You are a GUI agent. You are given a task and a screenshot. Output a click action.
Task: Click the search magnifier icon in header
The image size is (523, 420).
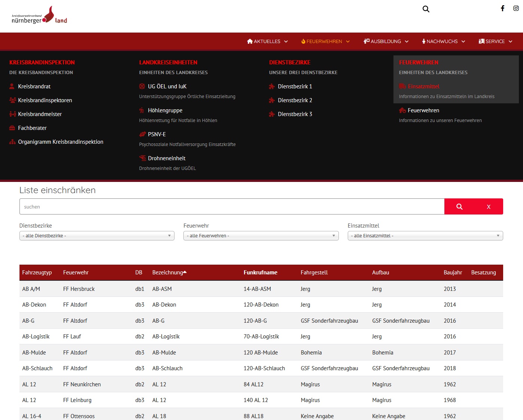pyautogui.click(x=426, y=9)
